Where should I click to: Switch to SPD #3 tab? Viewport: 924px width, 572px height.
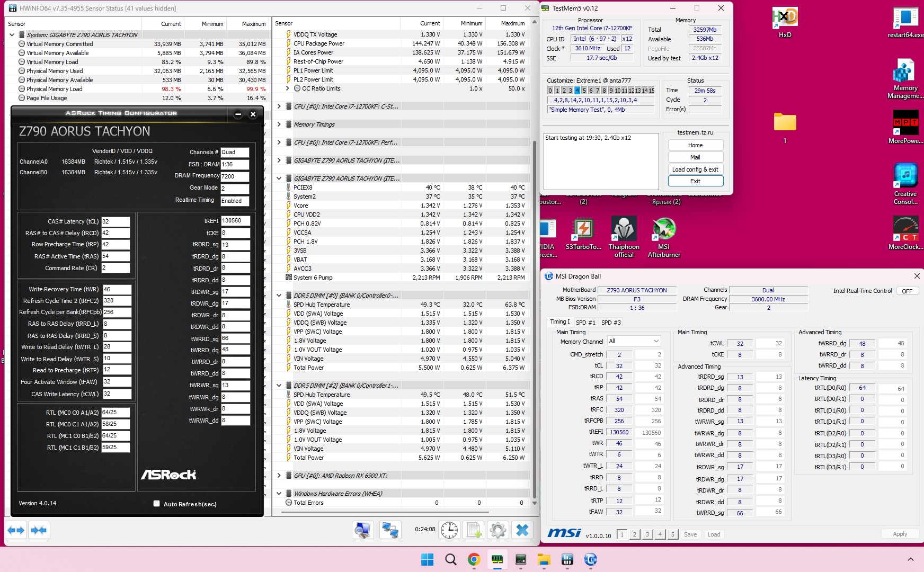click(x=611, y=322)
